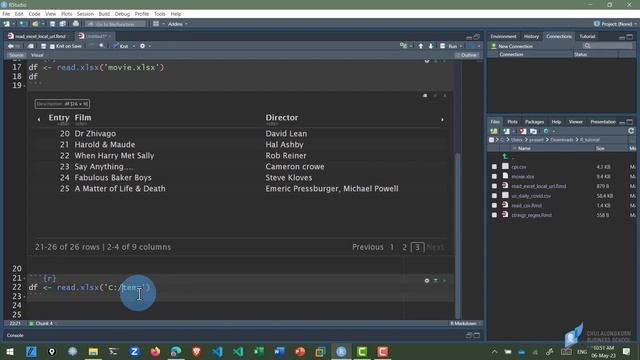Click the find/replace magnifier icon in editor
Viewport: 640px width, 360px height.
[x=102, y=46]
